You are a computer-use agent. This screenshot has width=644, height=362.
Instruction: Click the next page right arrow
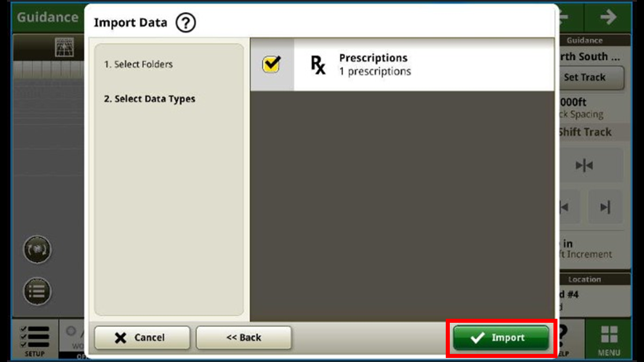608,17
